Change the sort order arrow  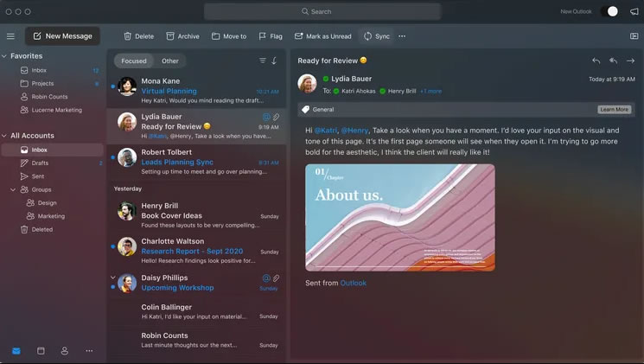coord(274,61)
